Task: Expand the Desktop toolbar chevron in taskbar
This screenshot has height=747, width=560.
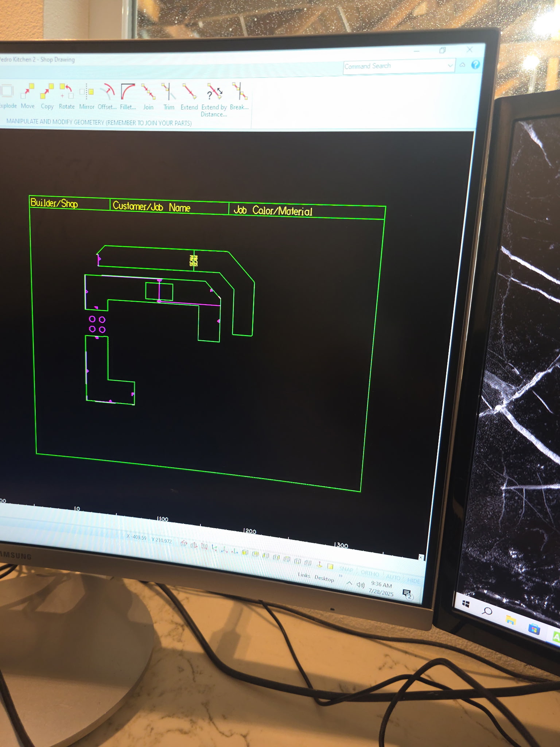Action: pyautogui.click(x=341, y=576)
